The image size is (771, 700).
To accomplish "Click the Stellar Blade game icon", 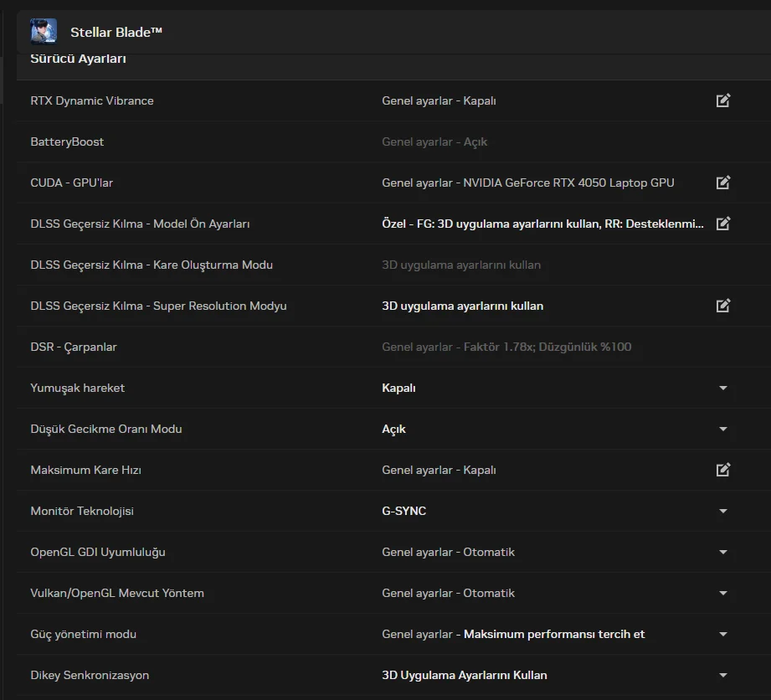I will [x=44, y=32].
